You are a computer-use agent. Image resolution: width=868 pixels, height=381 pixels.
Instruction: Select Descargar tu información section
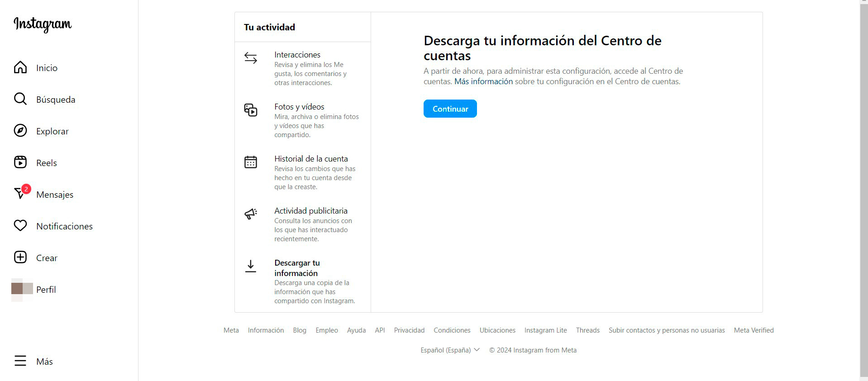(303, 281)
